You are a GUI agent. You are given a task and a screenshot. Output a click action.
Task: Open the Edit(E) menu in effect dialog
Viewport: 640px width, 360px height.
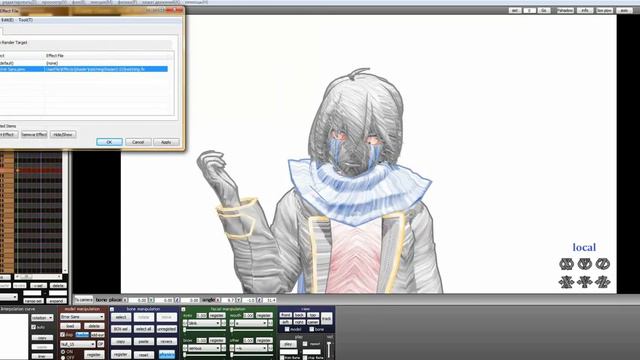pos(7,20)
